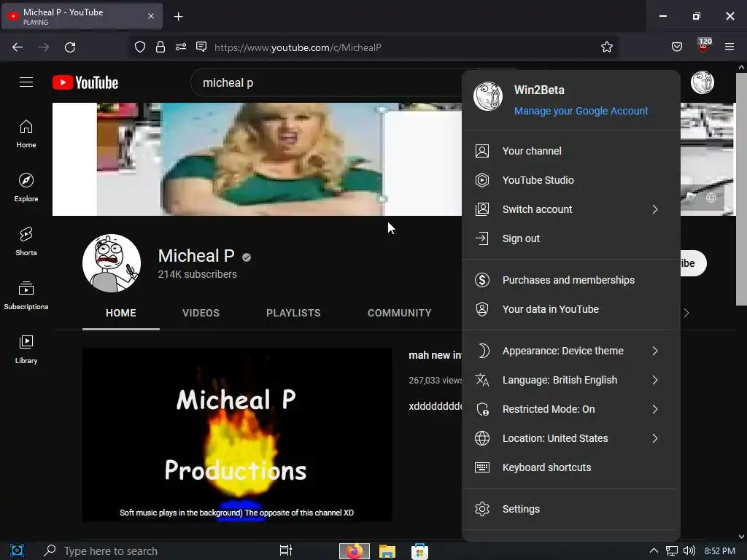Reload the page in Firefox

click(x=70, y=47)
